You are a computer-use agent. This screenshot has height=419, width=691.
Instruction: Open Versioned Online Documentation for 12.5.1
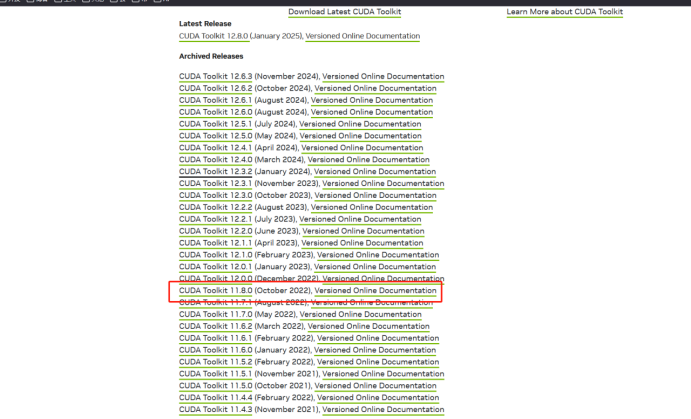(x=360, y=124)
